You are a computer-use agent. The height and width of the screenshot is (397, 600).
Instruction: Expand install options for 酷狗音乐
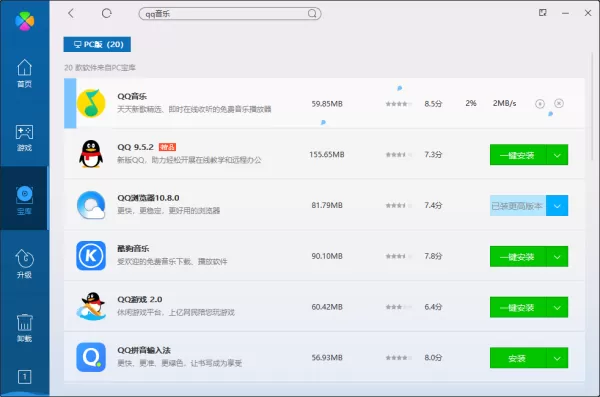tap(557, 256)
